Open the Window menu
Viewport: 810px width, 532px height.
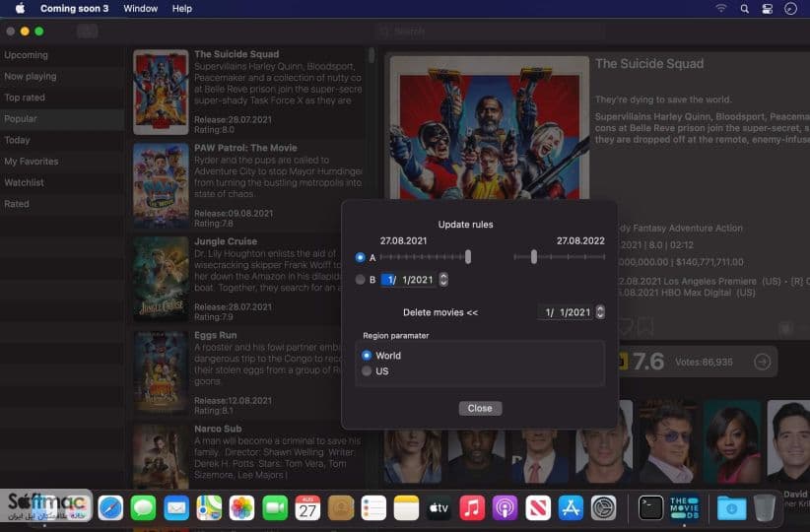(141, 8)
